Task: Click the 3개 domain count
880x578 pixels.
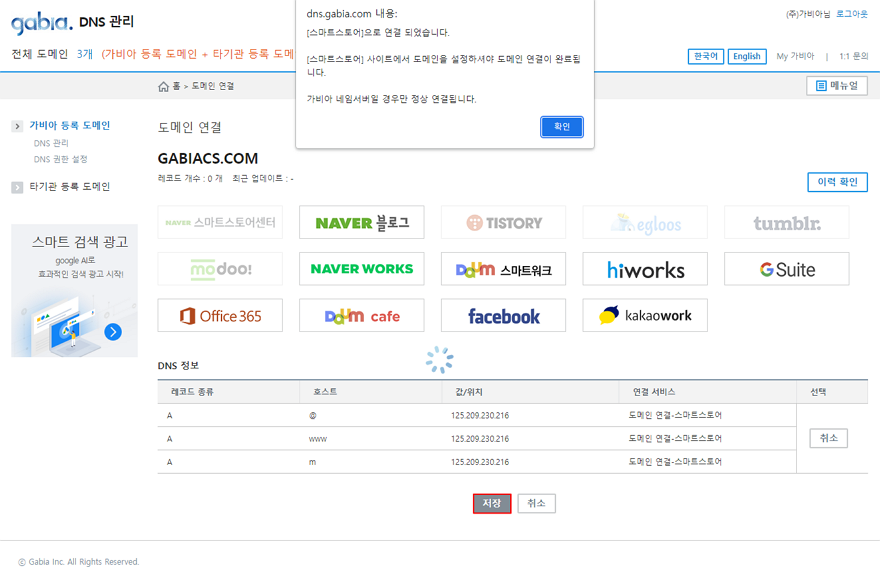Action: pos(85,54)
